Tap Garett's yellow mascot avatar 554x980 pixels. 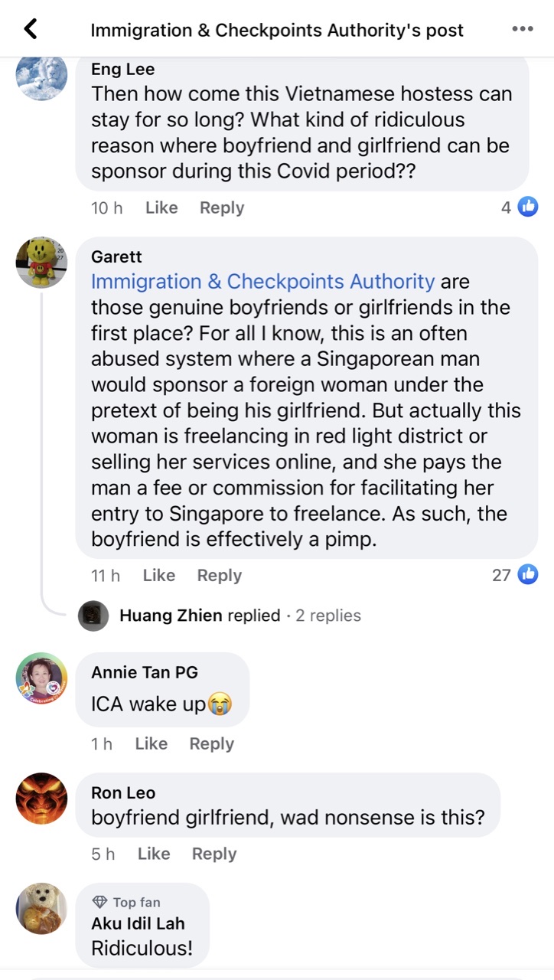(x=41, y=263)
